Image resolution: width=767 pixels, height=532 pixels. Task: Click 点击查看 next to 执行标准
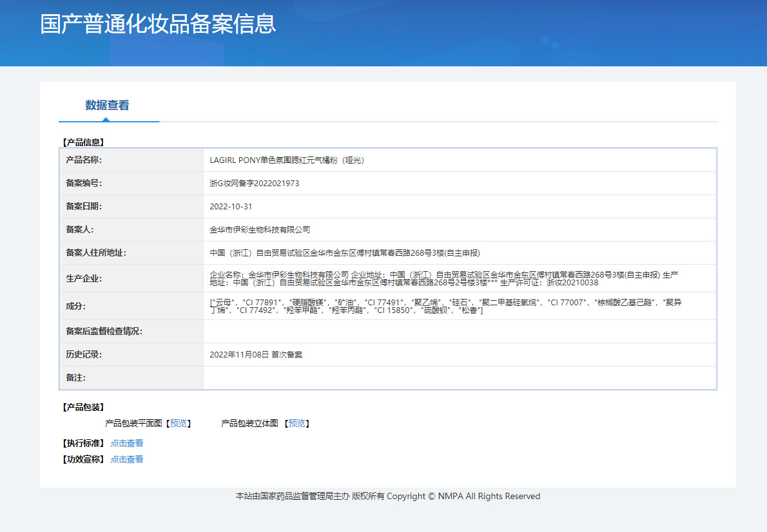pos(127,443)
